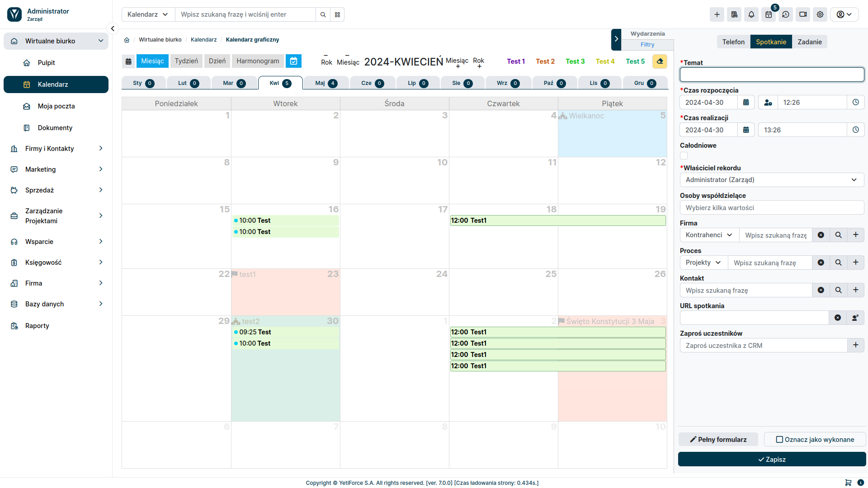Click the video camera icon in header

click(803, 14)
